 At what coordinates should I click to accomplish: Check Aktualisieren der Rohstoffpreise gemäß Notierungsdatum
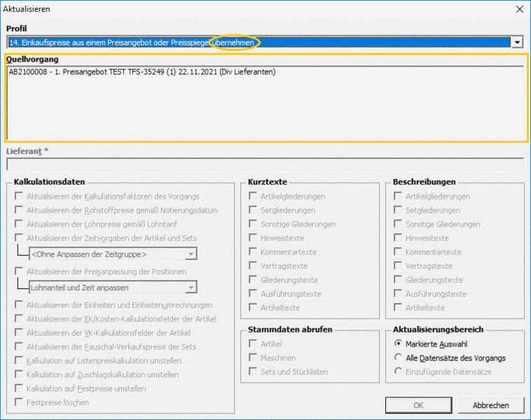point(19,210)
